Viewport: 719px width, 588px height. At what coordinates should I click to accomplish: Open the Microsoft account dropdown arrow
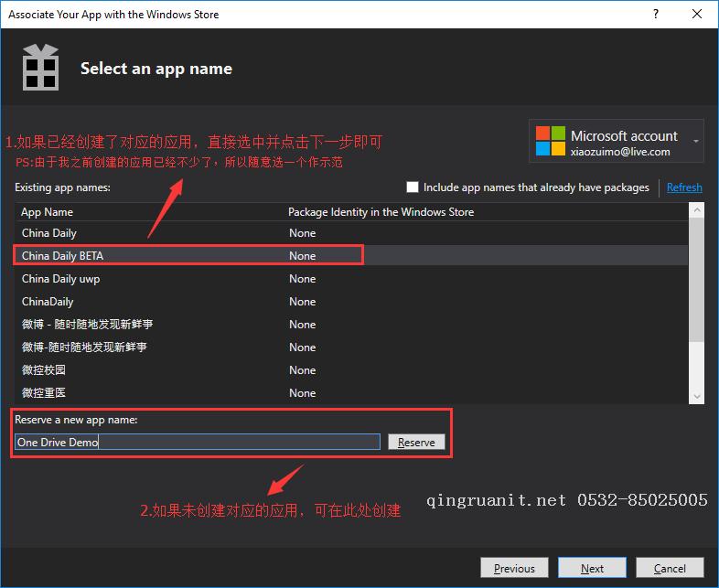coord(695,141)
